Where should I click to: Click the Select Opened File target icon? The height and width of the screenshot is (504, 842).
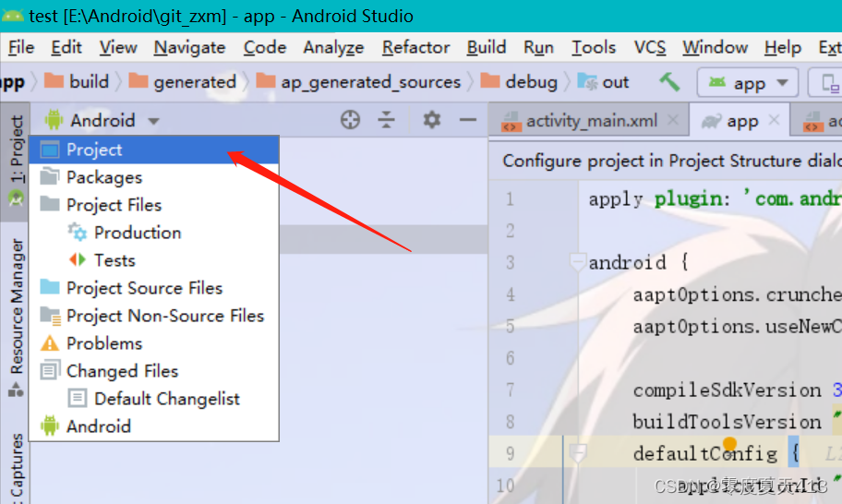pyautogui.click(x=350, y=120)
